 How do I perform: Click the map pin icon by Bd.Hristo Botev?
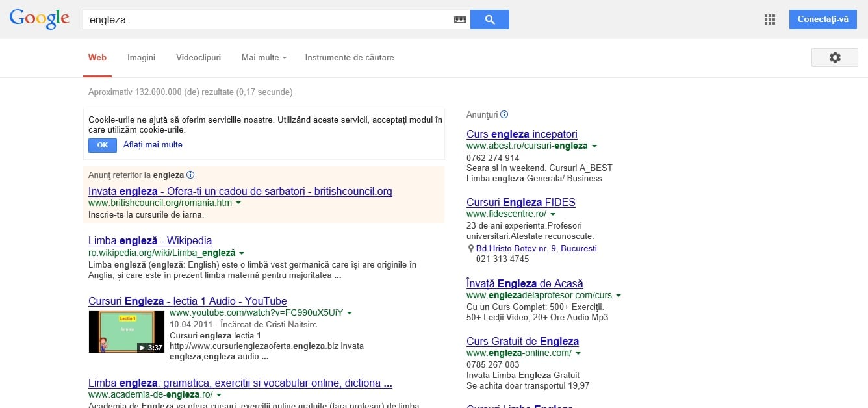[x=471, y=249]
